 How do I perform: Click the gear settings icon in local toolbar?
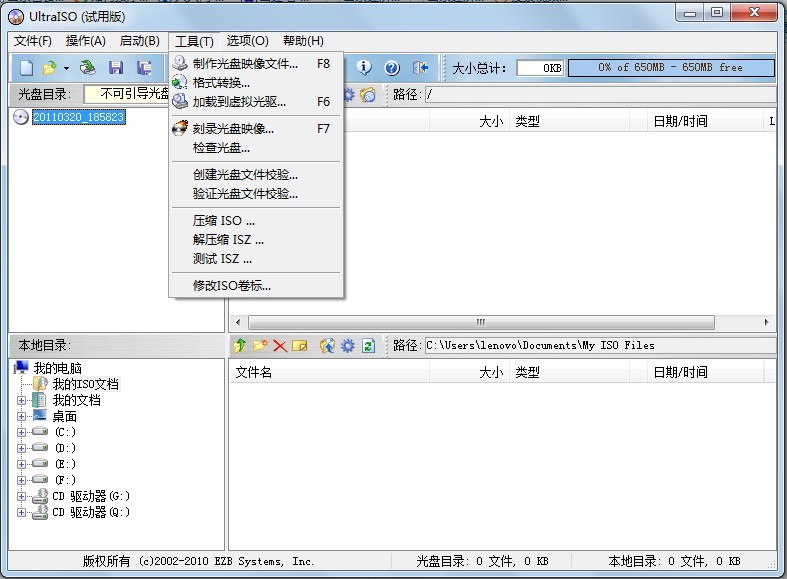pyautogui.click(x=348, y=346)
